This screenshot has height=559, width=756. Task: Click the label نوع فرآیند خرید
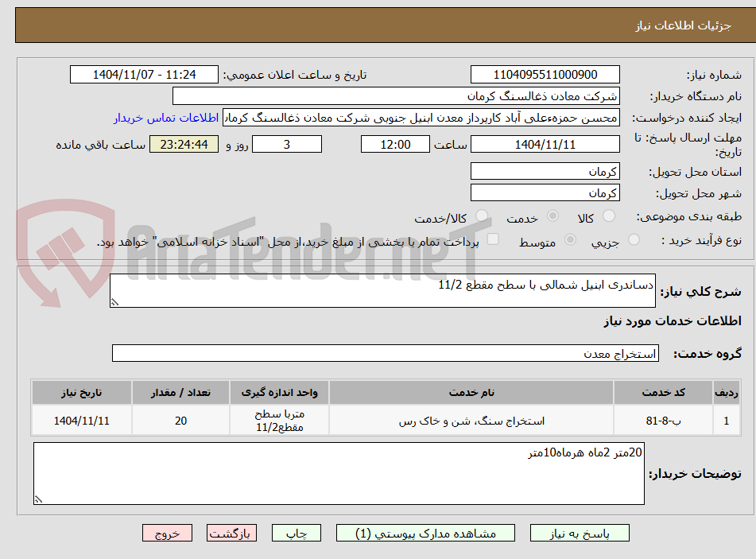pyautogui.click(x=701, y=240)
